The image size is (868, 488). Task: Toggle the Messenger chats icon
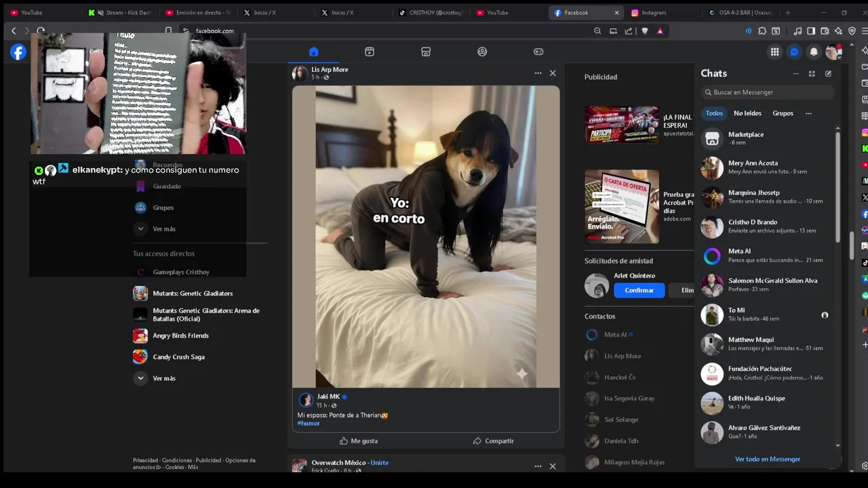coord(794,52)
